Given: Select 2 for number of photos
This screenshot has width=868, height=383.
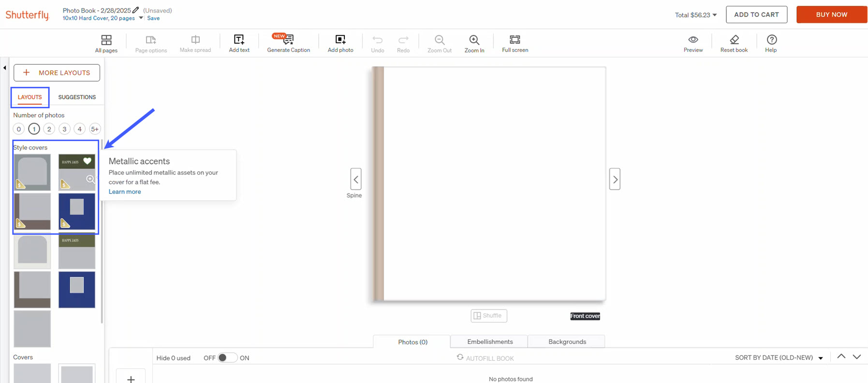Looking at the screenshot, I should (x=49, y=129).
